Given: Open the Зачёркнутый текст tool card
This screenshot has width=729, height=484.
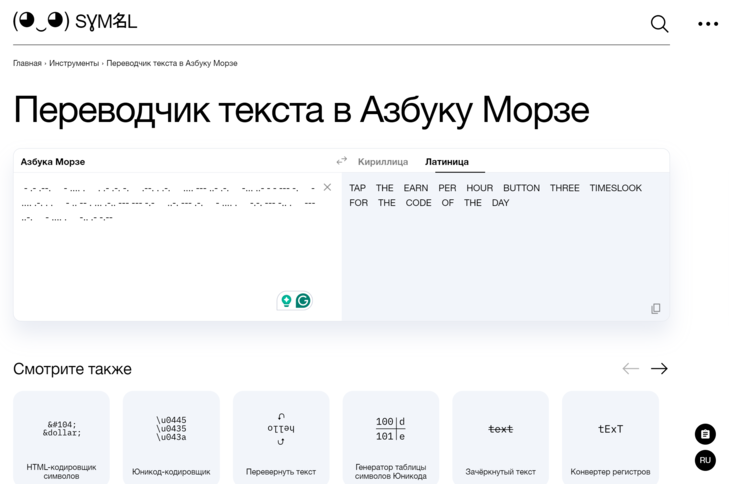Looking at the screenshot, I should [500, 438].
